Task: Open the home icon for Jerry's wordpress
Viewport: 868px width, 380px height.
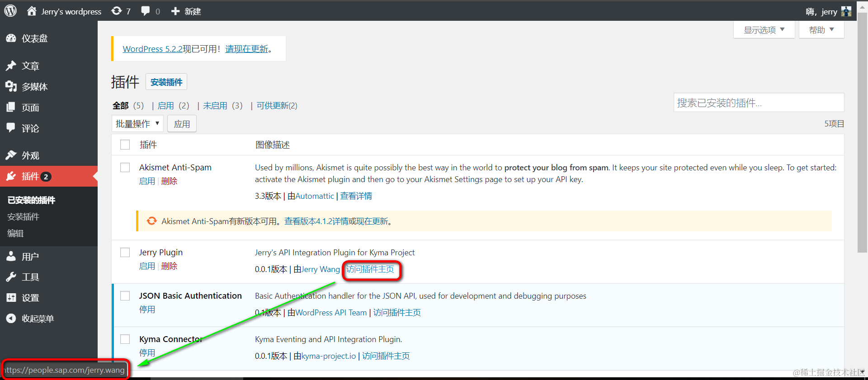Action: pyautogui.click(x=32, y=11)
